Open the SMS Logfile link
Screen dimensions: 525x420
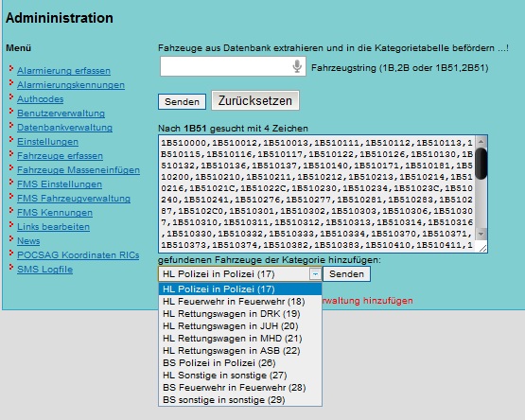pos(44,270)
